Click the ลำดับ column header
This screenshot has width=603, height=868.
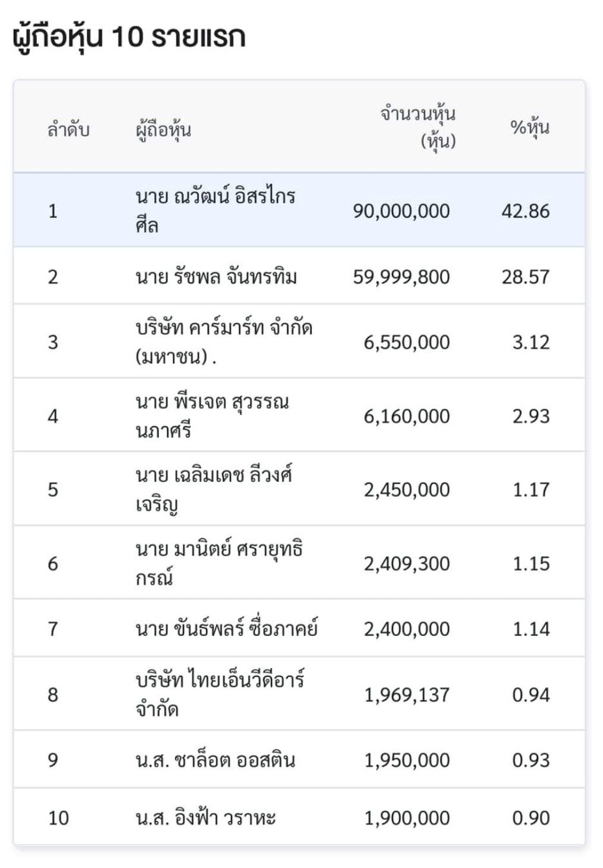pos(68,129)
